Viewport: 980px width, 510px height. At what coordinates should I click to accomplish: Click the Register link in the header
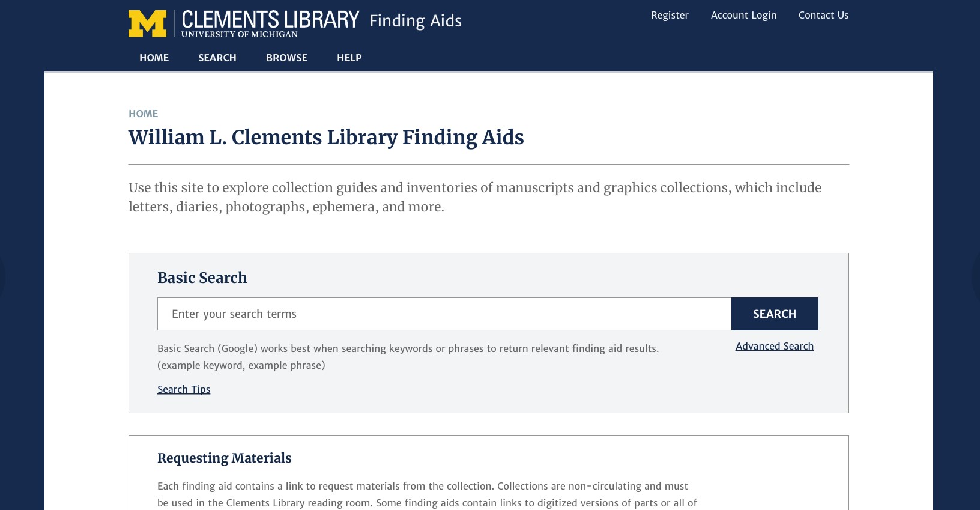[x=670, y=15]
